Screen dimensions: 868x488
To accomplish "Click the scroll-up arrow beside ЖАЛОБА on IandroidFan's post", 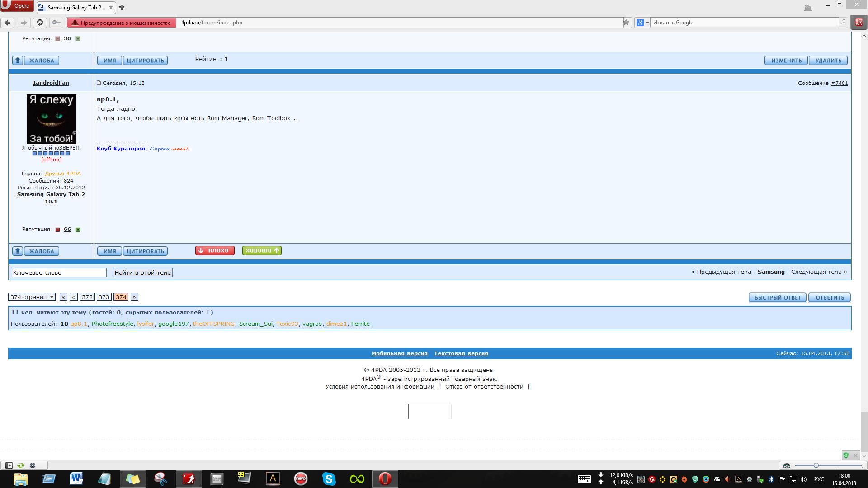I will (17, 251).
